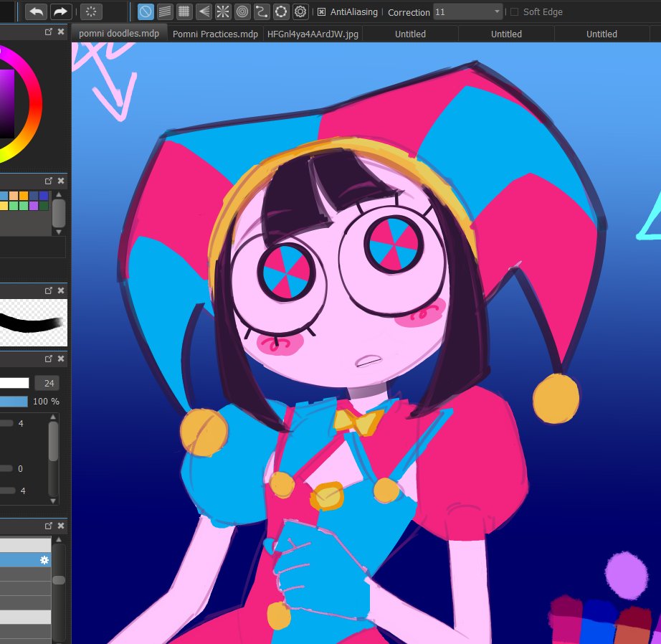Open the Correction value dropdown
This screenshot has width=661, height=644.
click(x=468, y=11)
